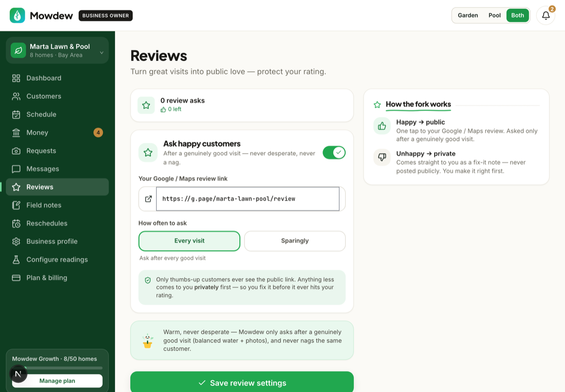
Task: Click the 'Unhappy → private' title
Action: tap(426, 154)
